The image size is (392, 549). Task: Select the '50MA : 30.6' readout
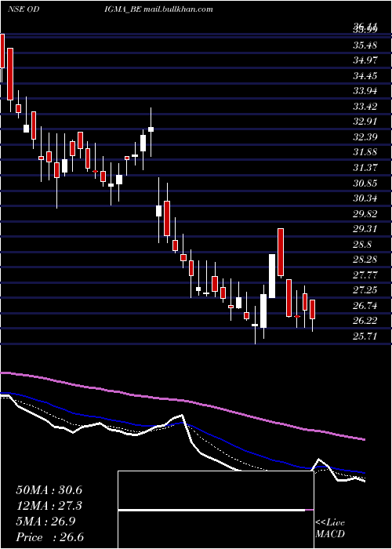pos(49,490)
